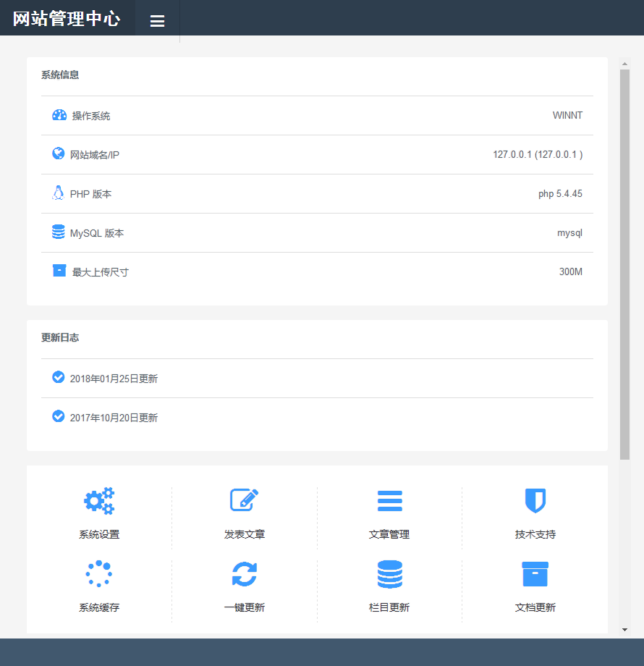Click the MySQL 版本 database icon
The image size is (644, 666).
pos(59,232)
